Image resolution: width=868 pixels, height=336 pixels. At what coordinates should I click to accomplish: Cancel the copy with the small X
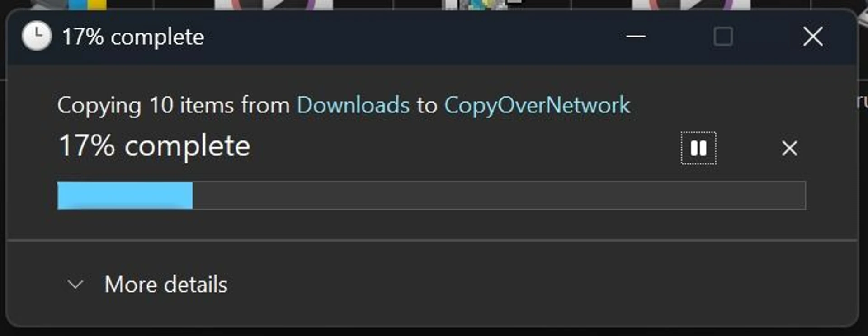point(789,148)
